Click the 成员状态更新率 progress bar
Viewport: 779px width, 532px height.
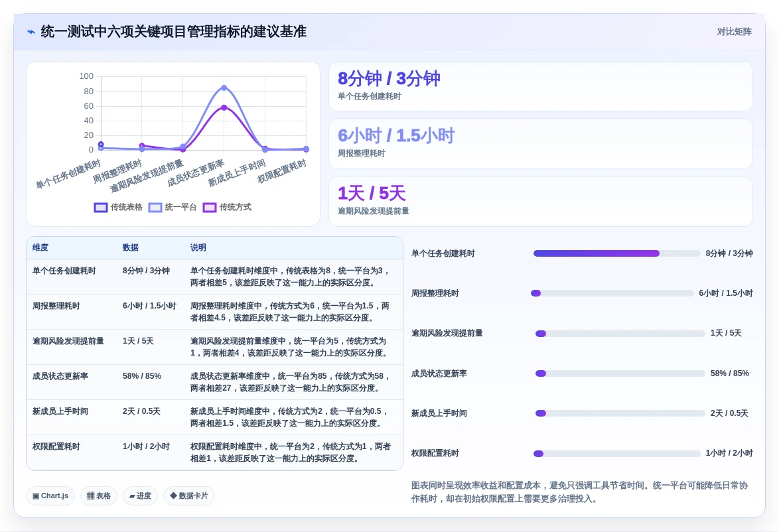tap(620, 373)
